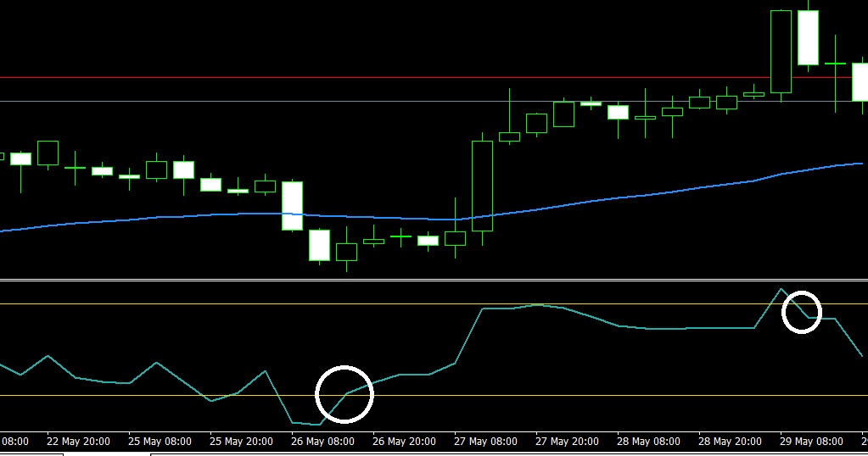
Task: Click the 27 May 08:00 time label
Action: (x=485, y=442)
